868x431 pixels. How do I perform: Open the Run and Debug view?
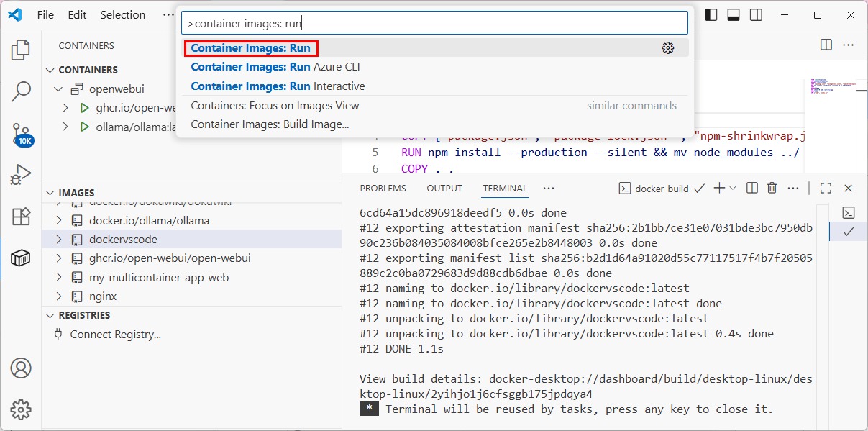coord(21,175)
